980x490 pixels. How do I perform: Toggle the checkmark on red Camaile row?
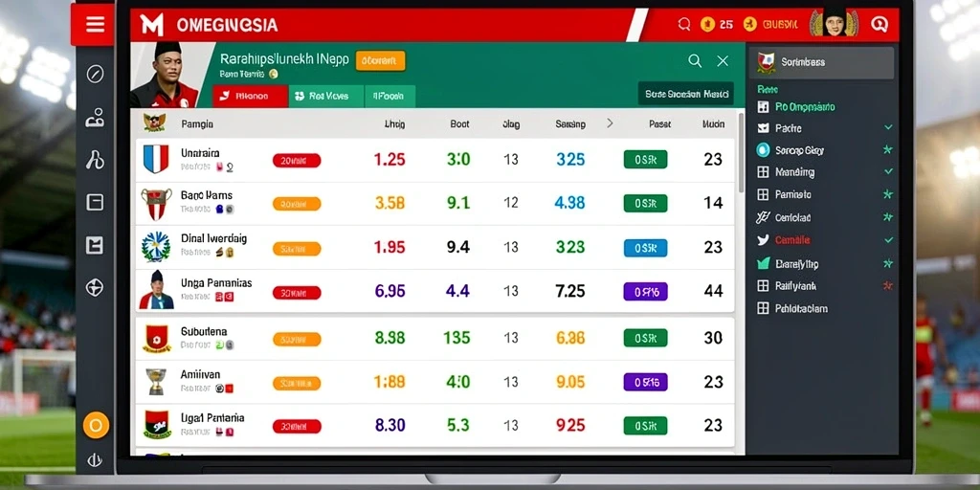[x=888, y=239]
